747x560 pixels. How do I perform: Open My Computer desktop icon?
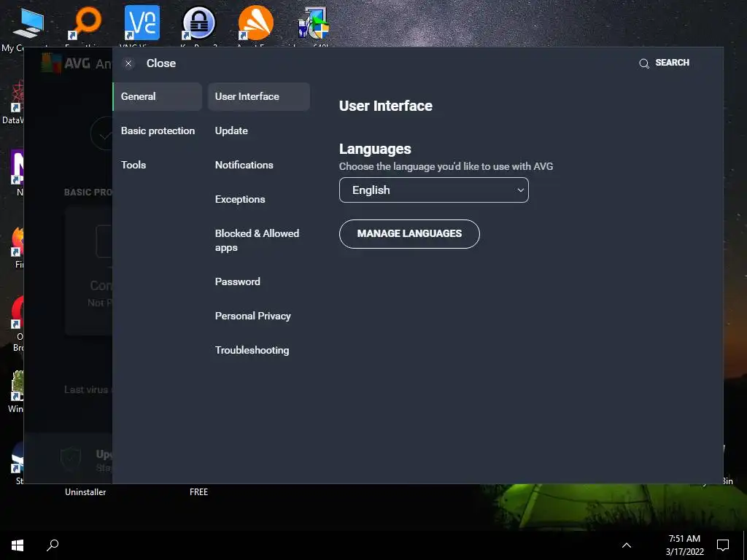[x=28, y=24]
